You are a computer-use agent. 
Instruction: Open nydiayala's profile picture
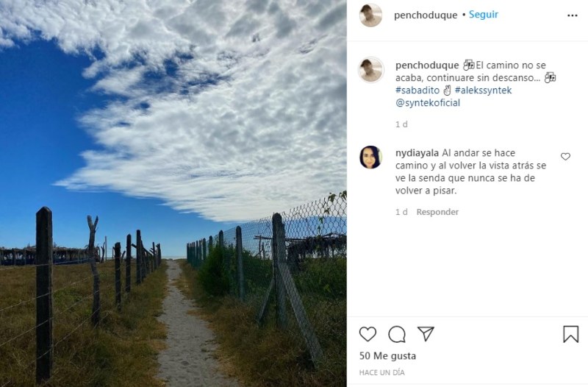[x=370, y=157]
